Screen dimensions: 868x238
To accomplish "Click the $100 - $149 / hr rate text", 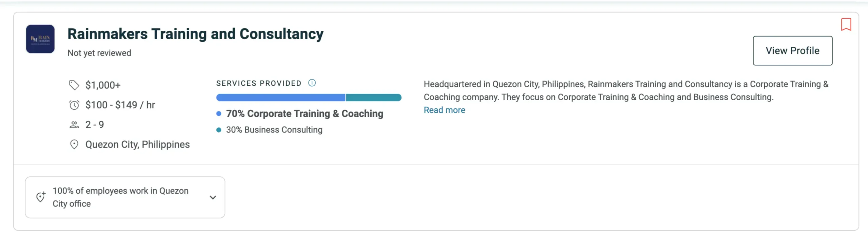I will (120, 105).
